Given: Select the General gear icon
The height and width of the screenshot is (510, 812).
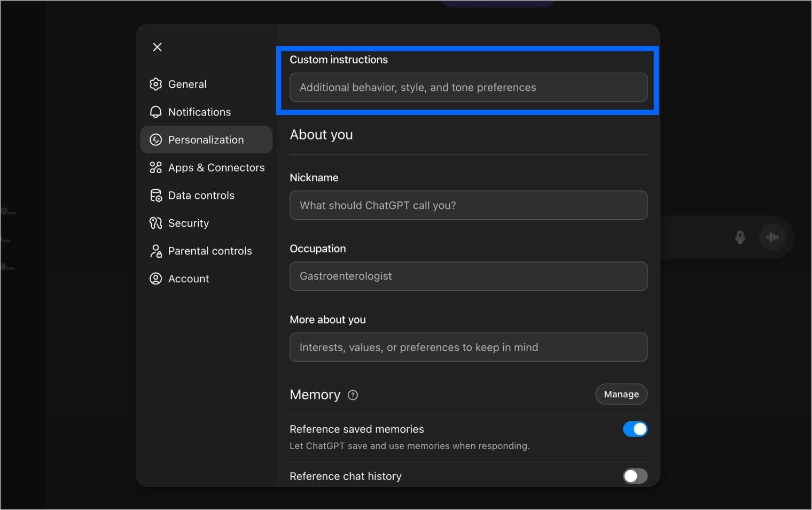Looking at the screenshot, I should (155, 84).
